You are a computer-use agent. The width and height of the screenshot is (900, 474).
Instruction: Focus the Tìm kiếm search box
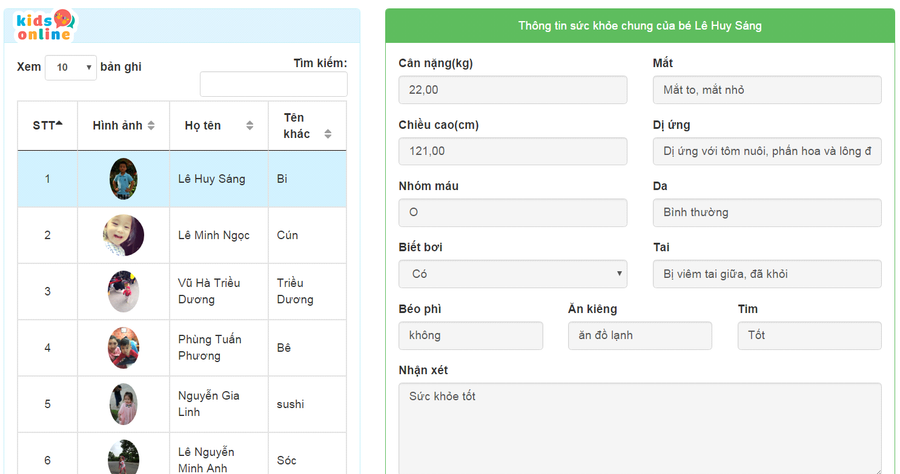(x=273, y=84)
